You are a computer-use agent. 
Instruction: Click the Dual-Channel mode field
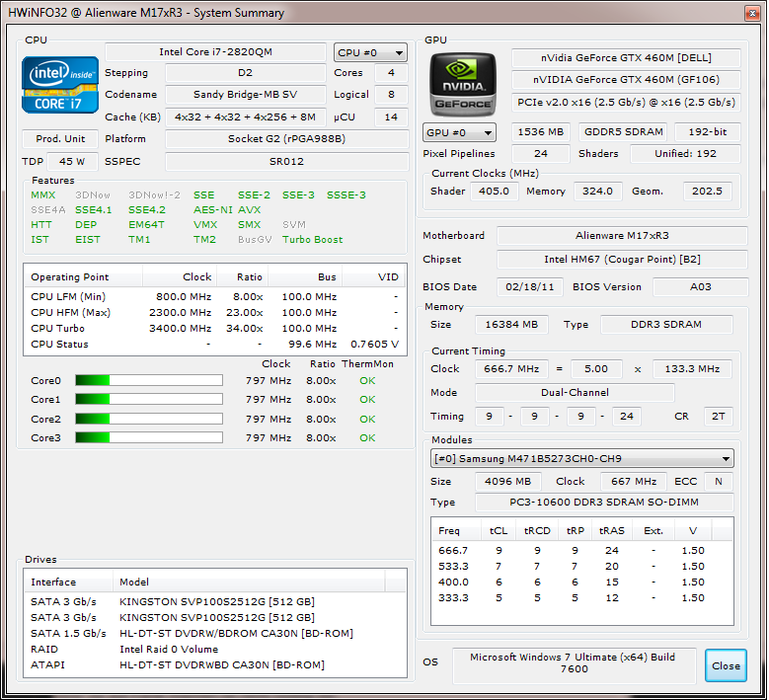click(575, 392)
